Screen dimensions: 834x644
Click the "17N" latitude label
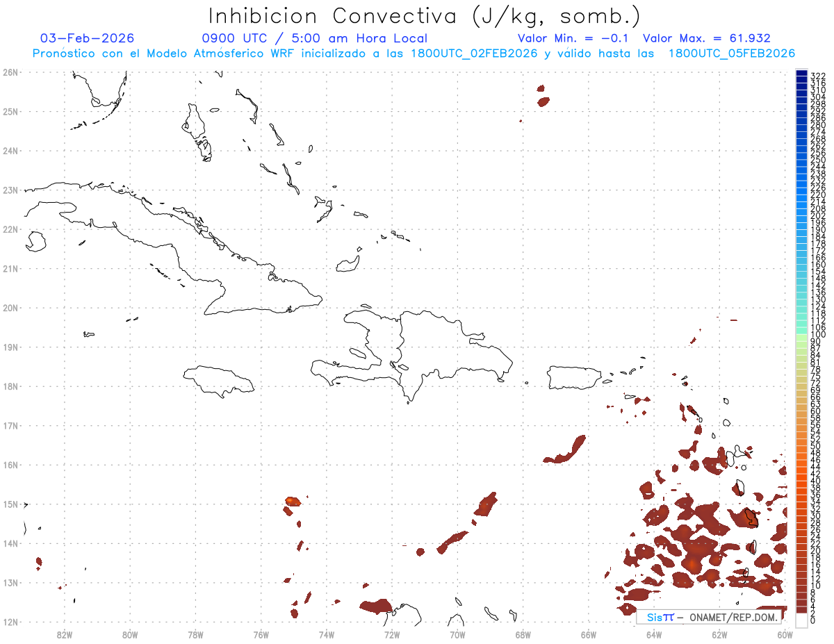[x=10, y=425]
